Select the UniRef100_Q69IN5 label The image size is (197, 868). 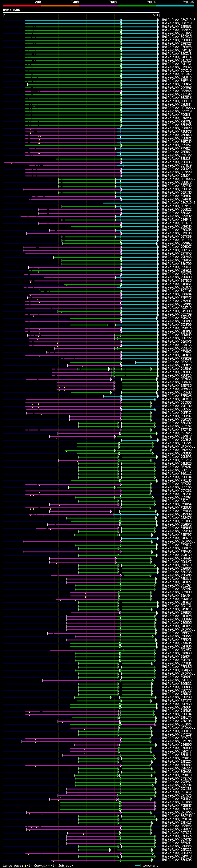click(x=177, y=193)
